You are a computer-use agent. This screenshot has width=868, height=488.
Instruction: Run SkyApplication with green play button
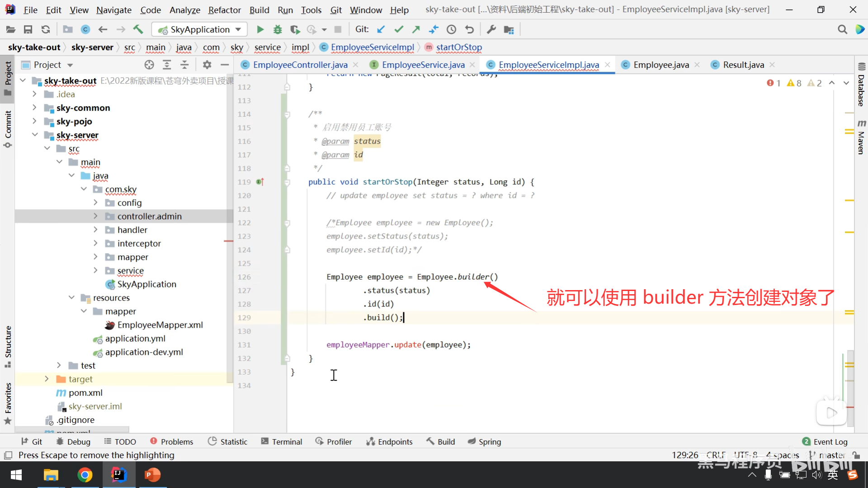pyautogui.click(x=260, y=29)
